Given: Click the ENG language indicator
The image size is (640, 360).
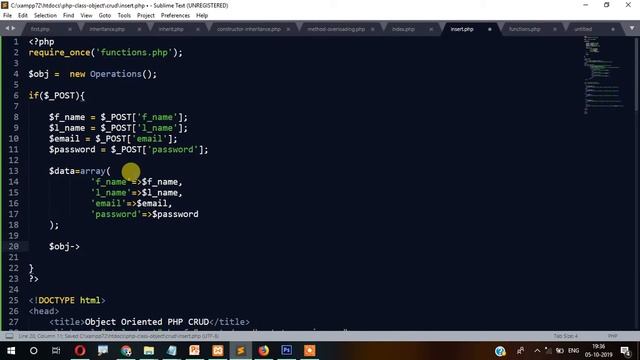Looking at the screenshot, I should [573, 351].
